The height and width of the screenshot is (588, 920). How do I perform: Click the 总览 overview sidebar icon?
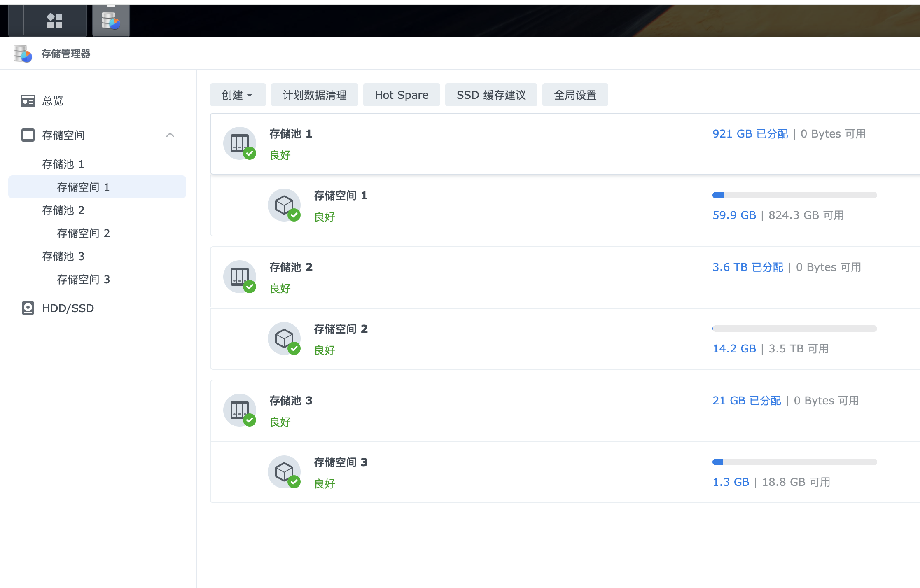[28, 100]
